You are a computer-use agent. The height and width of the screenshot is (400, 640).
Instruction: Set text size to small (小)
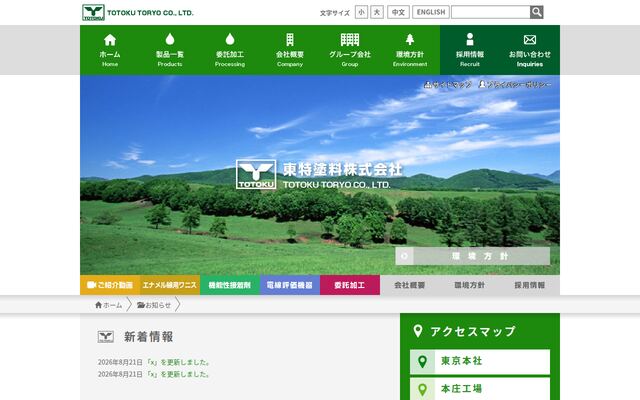click(361, 12)
